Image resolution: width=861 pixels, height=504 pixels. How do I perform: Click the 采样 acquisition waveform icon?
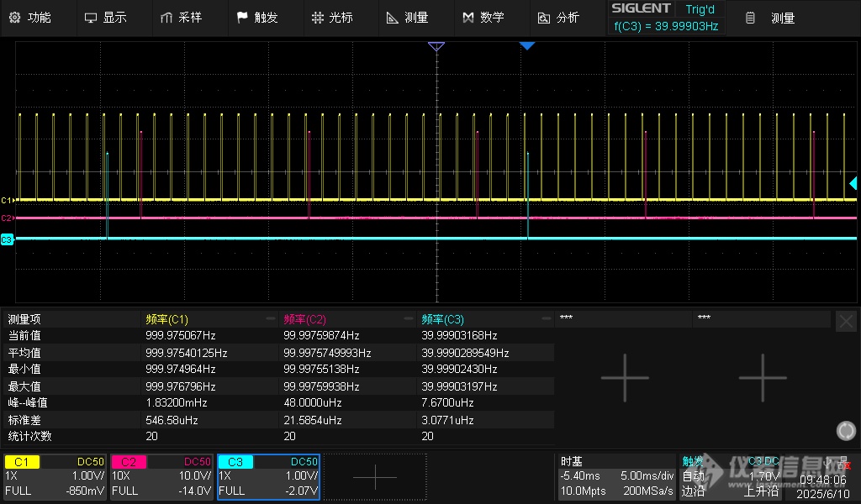(166, 18)
